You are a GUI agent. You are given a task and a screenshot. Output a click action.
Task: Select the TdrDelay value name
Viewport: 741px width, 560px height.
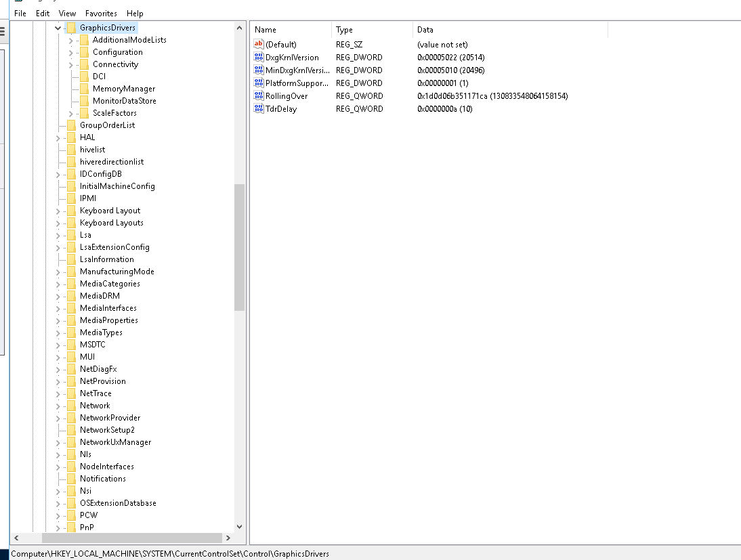pyautogui.click(x=281, y=109)
